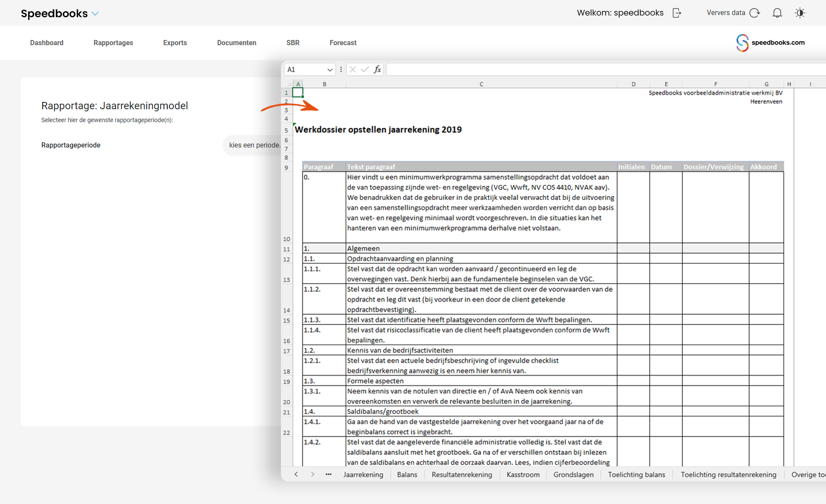Screen dimensions: 826x504
Task: Click 'Speedbooks voorbeeldadministratie werkmij BV' cell
Action: pos(715,93)
